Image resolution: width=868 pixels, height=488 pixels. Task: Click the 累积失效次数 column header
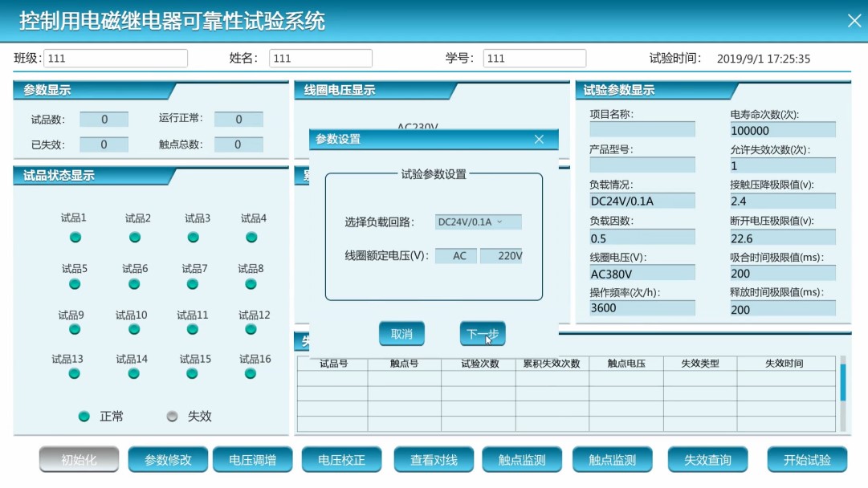(552, 364)
